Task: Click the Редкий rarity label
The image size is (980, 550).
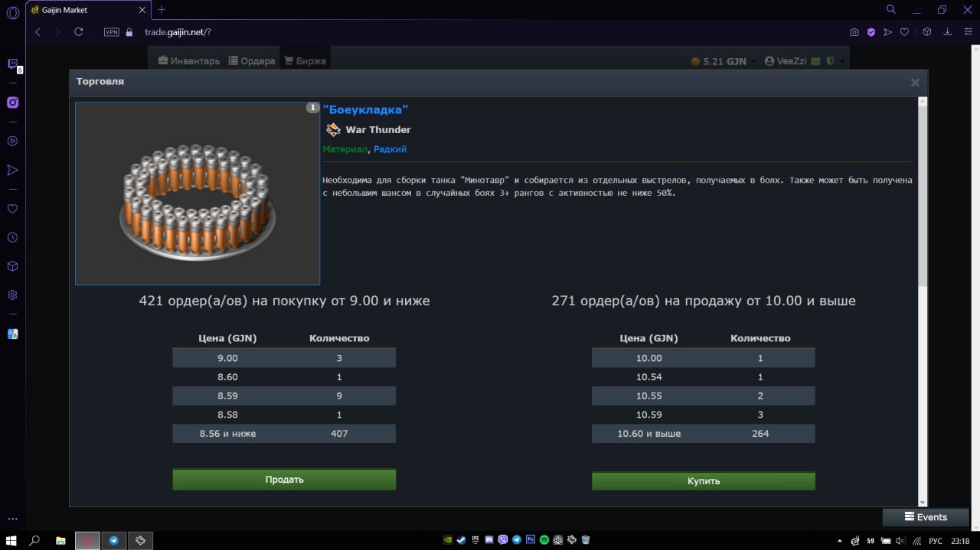Action: [390, 149]
